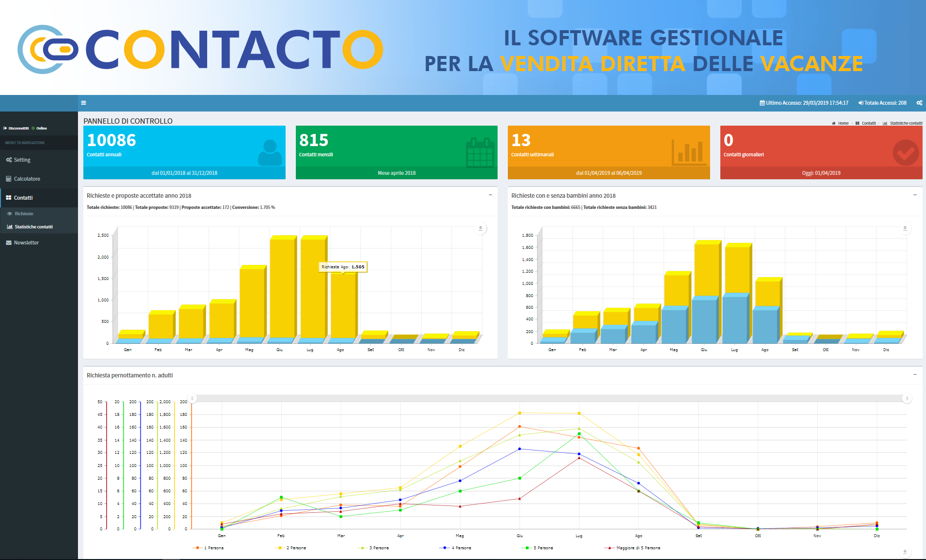926x560 pixels.
Task: Click the CONTACTO logo in the banner
Action: click(201, 49)
